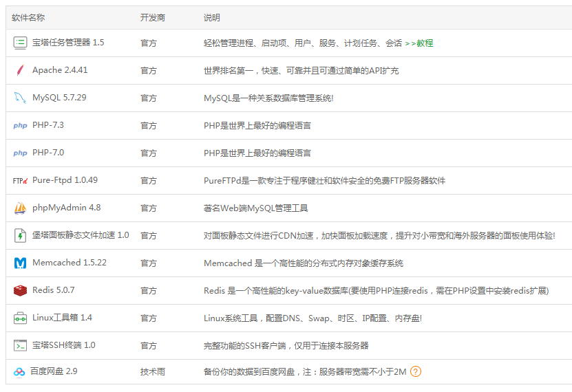Click the Redis key-value description text
The image size is (572, 392).
point(376,291)
